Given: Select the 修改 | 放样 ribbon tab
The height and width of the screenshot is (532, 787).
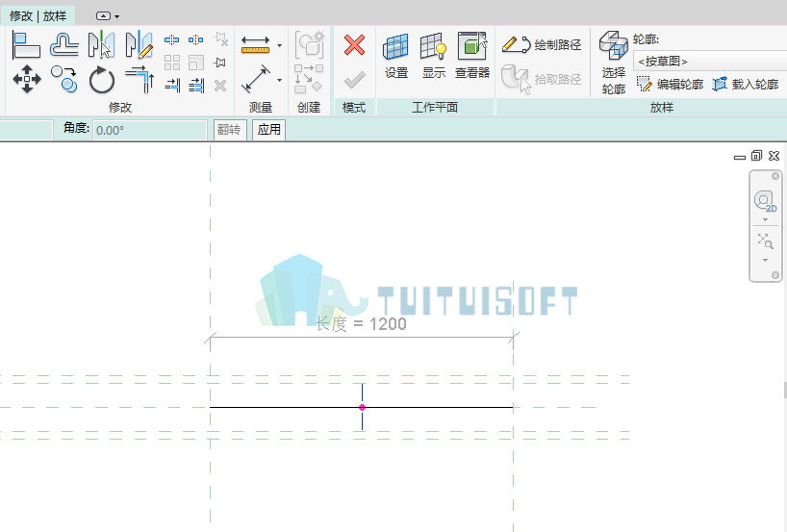Looking at the screenshot, I should pos(38,16).
